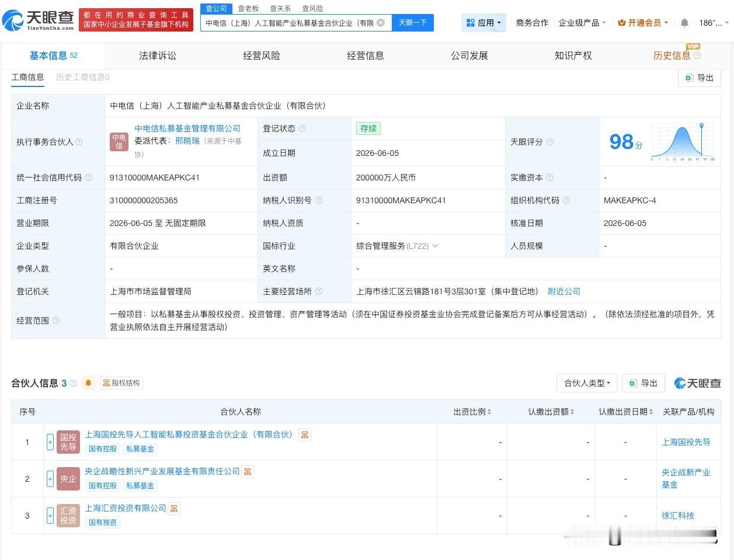Click the 附近公司 link
The height and width of the screenshot is (560, 734).
click(x=564, y=291)
